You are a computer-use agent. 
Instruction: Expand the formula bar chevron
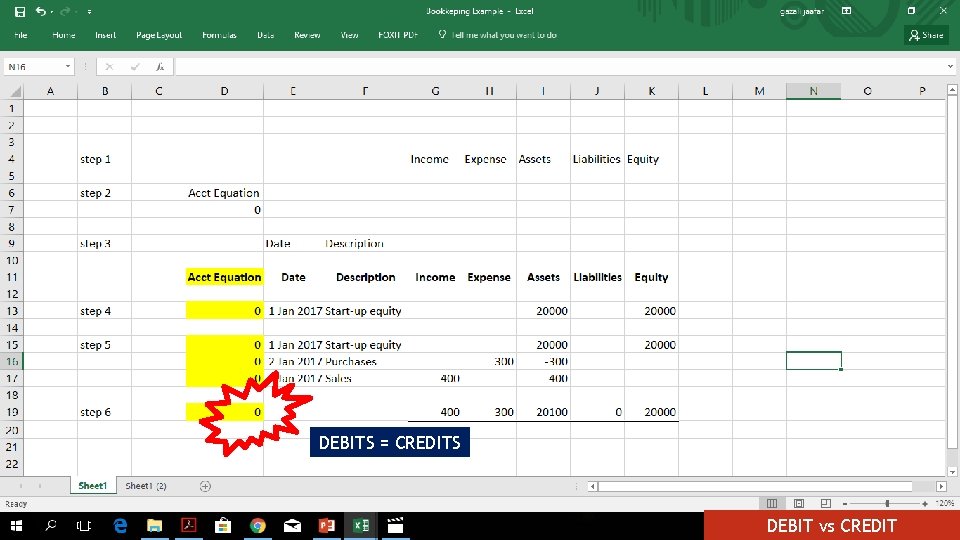click(950, 67)
